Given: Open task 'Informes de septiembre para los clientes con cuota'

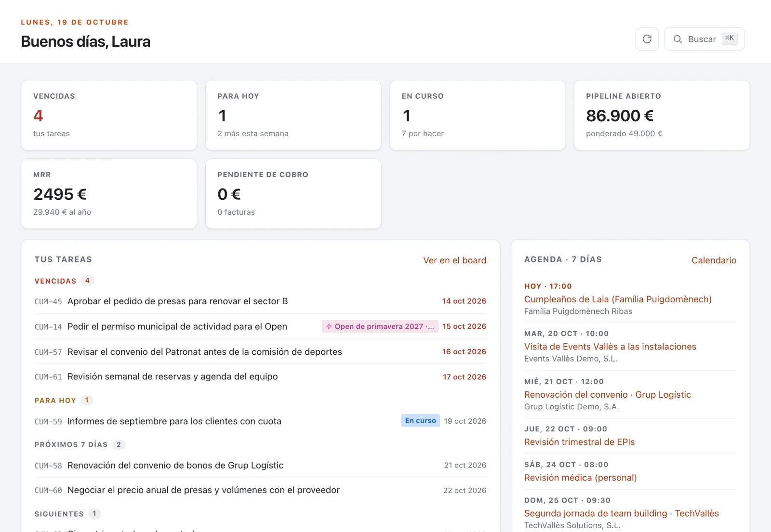Looking at the screenshot, I should tap(260, 421).
